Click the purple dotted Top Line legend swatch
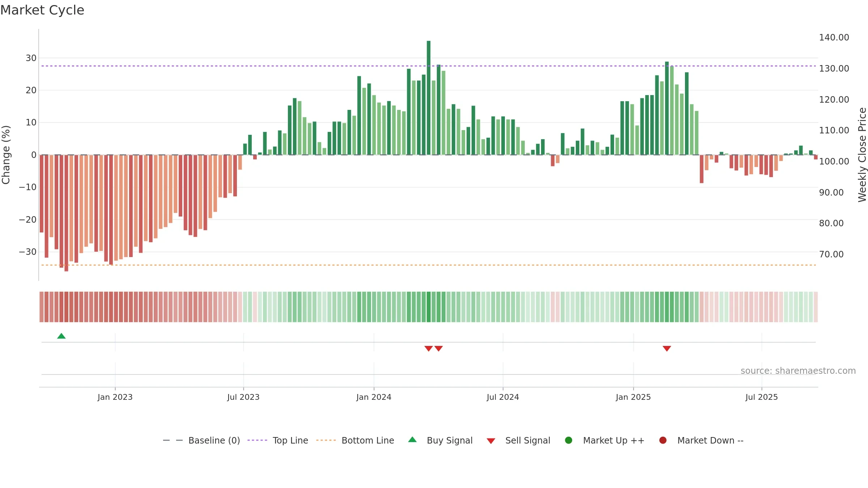 (x=257, y=440)
